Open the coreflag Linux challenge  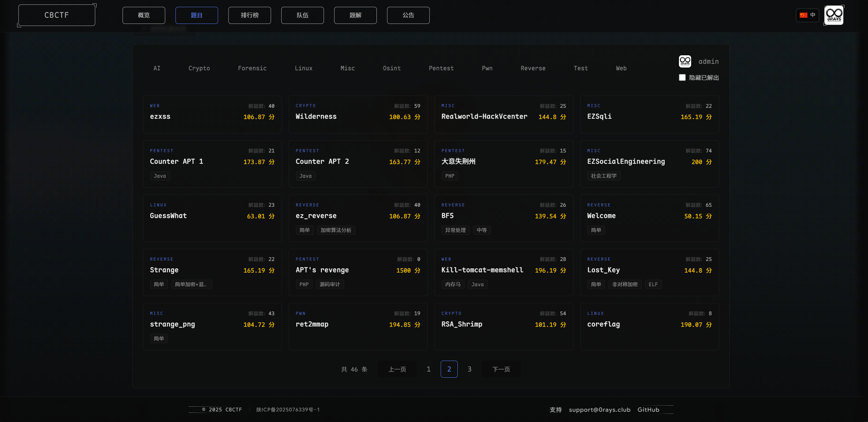650,326
